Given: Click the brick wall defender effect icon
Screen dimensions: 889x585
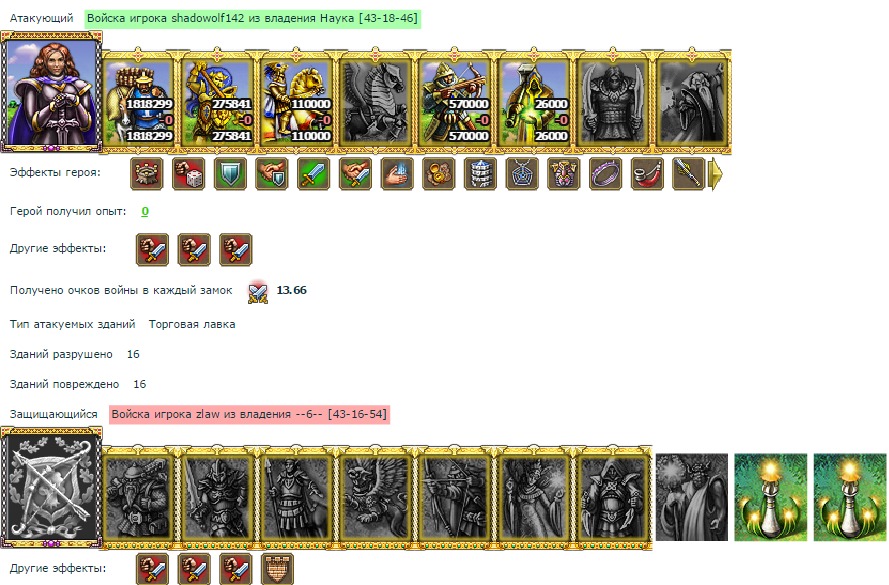Looking at the screenshot, I should [277, 569].
